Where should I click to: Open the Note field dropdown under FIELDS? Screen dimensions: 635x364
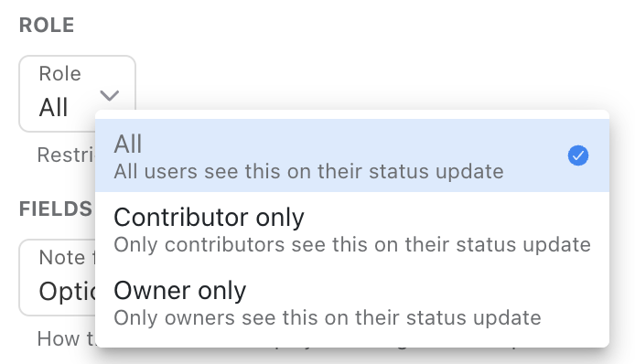pyautogui.click(x=57, y=277)
